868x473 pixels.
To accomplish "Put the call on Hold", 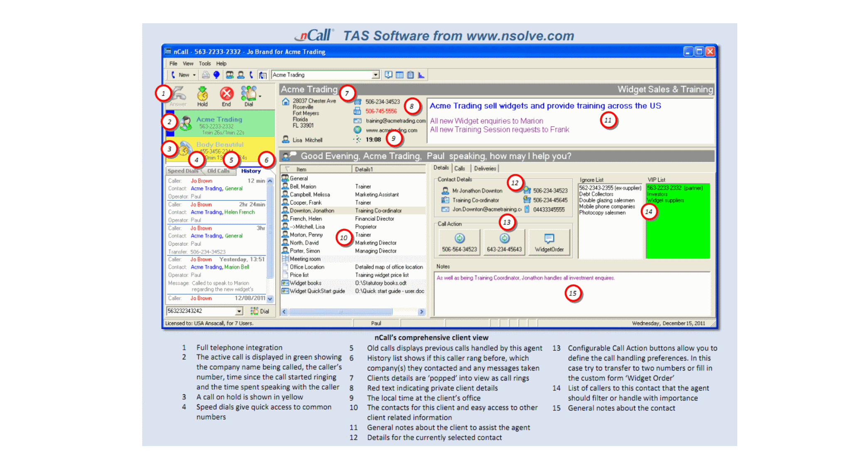I will (202, 96).
